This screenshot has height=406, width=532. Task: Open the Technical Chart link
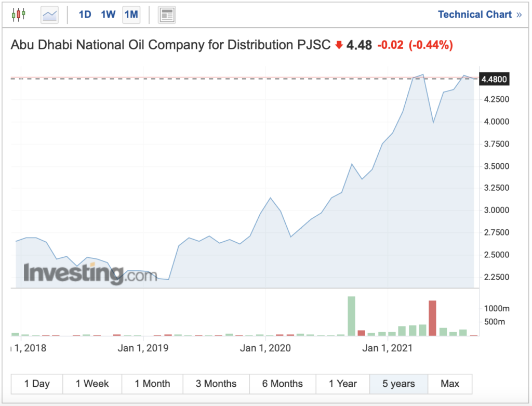pos(475,15)
